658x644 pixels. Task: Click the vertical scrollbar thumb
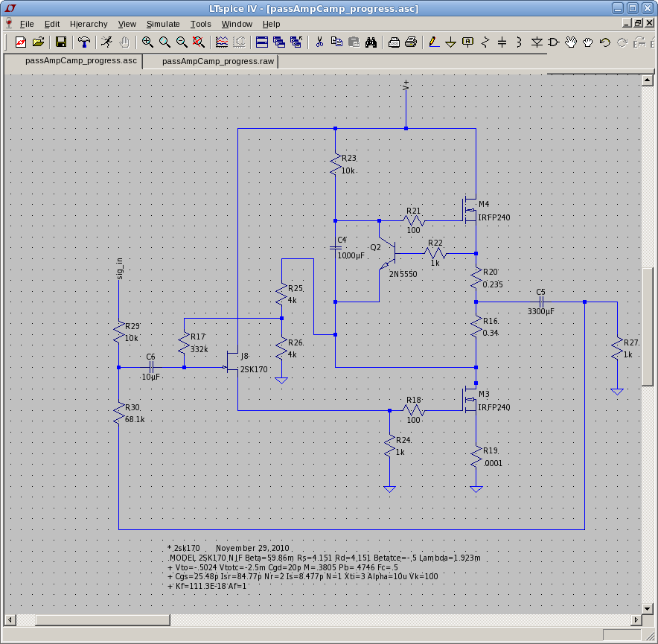coord(647,327)
